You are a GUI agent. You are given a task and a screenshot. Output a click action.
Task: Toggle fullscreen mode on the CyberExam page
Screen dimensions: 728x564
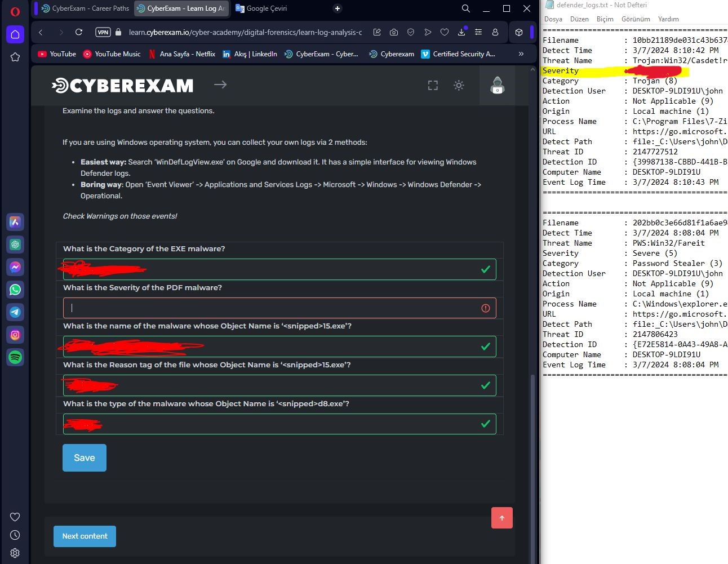(x=432, y=85)
